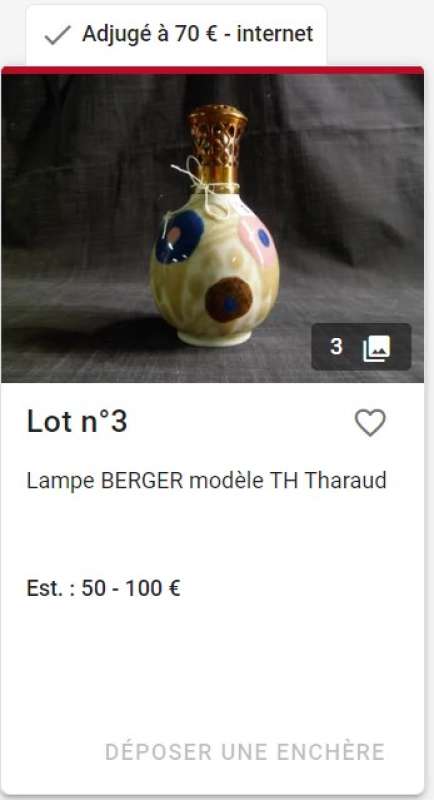Open the photo gallery icon on the image

coord(376,347)
